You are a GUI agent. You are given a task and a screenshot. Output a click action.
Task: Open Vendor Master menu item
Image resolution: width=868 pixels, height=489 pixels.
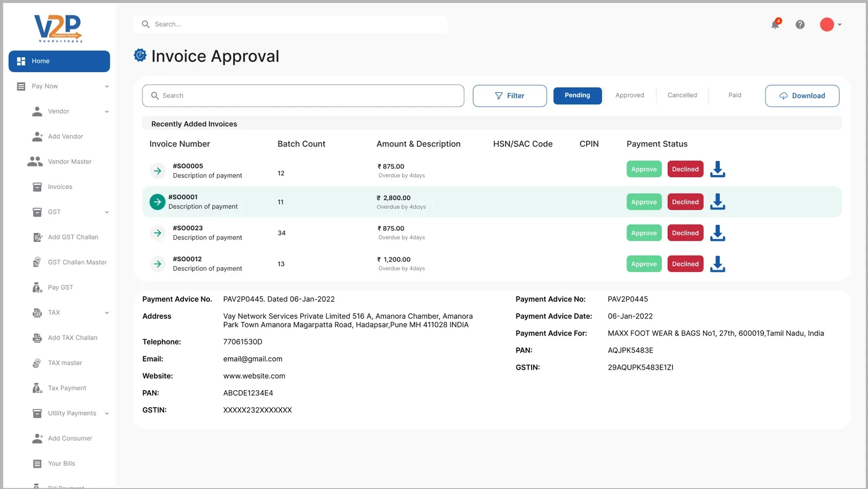[69, 162]
